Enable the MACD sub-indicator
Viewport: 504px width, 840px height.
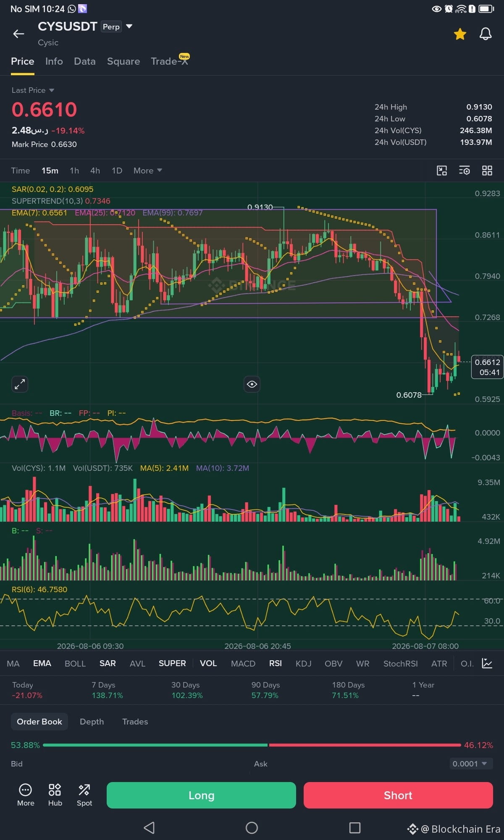click(243, 664)
